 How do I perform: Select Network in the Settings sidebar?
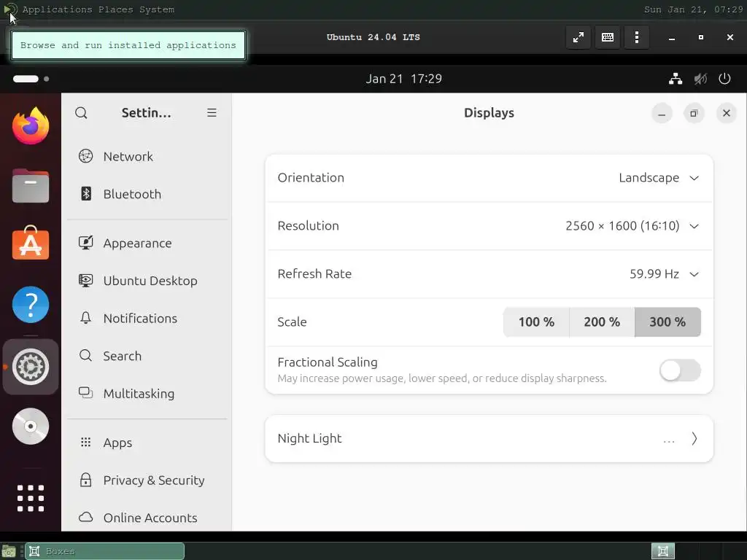point(147,156)
